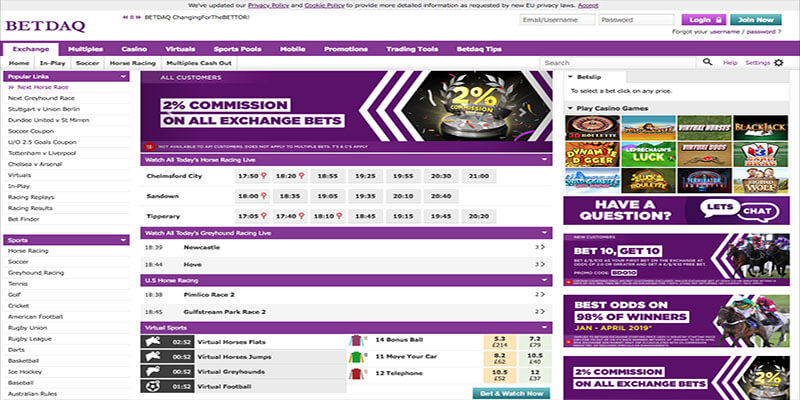Open the Big Bad Wolf casino game
Viewport: 800px width, 400px height.
(x=760, y=181)
